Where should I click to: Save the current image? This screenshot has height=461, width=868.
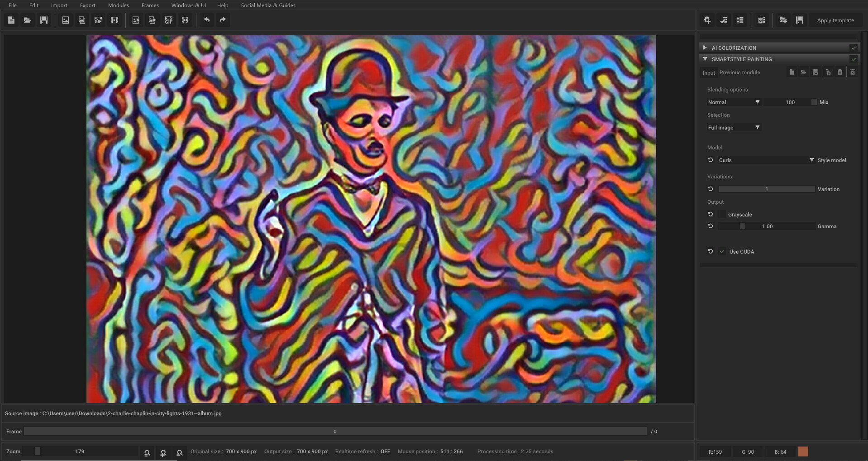click(43, 19)
